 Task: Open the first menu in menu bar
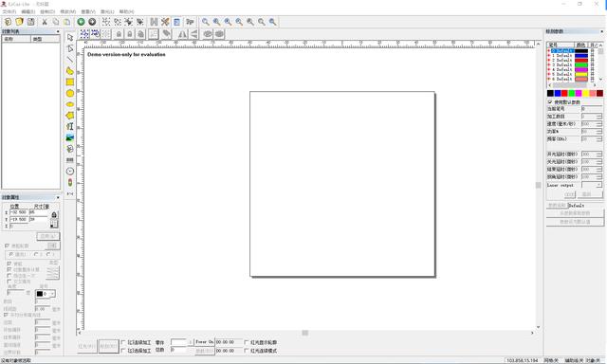(9, 12)
